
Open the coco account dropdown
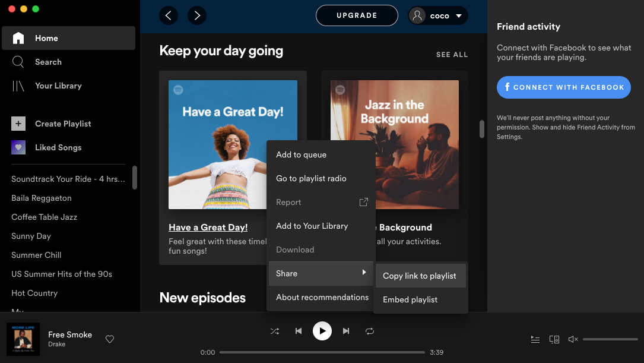click(x=438, y=15)
